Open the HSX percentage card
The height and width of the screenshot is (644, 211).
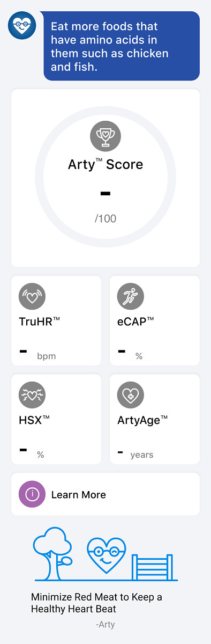(x=56, y=419)
